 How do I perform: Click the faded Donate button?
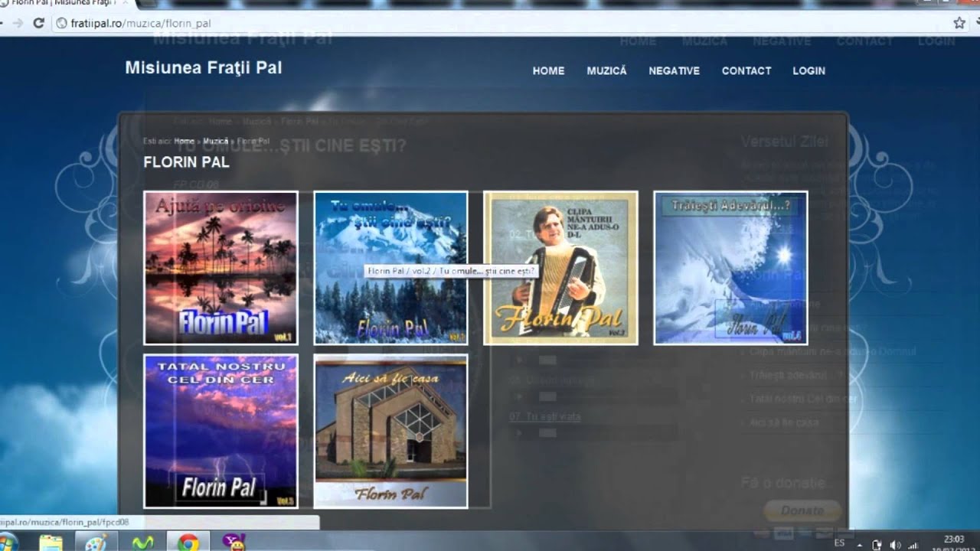point(802,510)
